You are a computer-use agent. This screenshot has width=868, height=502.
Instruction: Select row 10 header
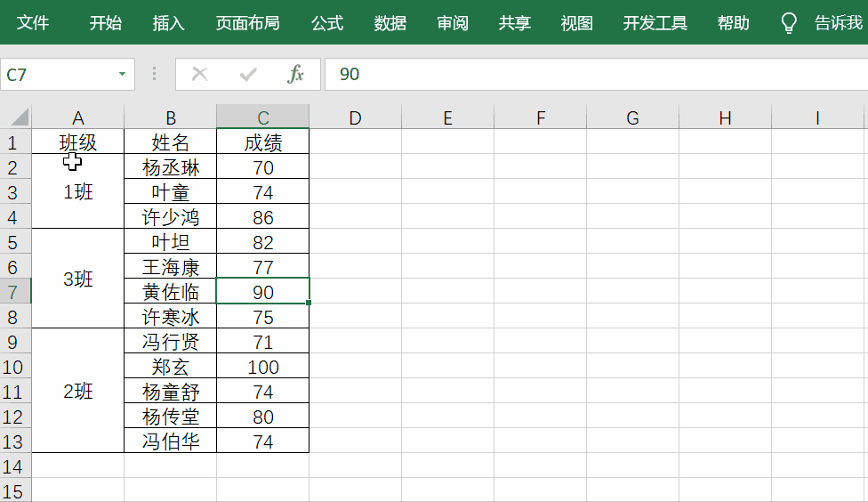tap(15, 366)
